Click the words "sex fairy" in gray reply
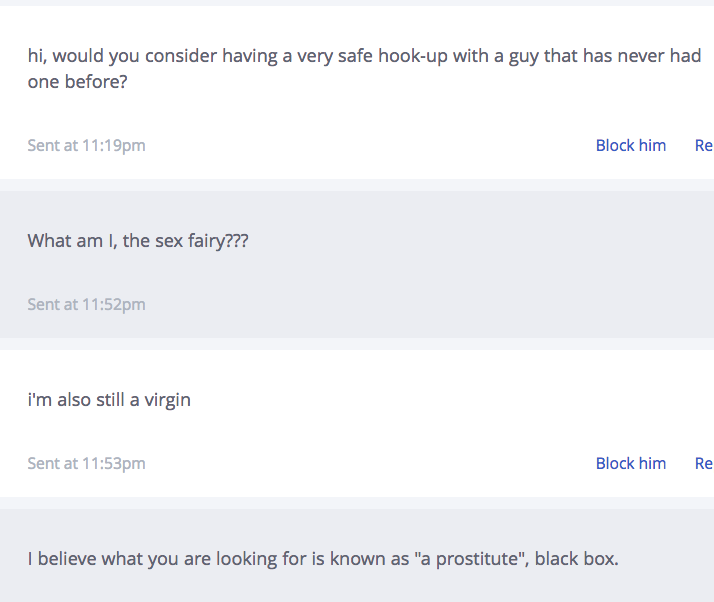 pyautogui.click(x=190, y=241)
